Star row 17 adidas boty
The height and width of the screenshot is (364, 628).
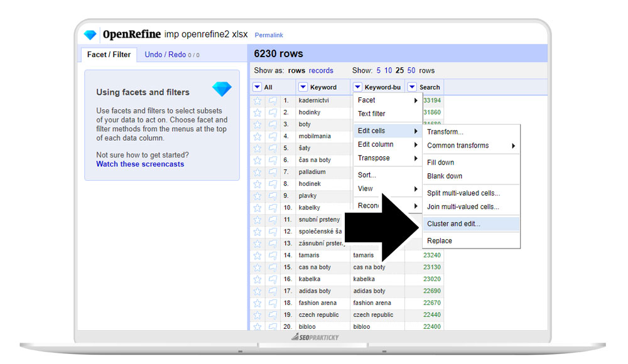257,291
